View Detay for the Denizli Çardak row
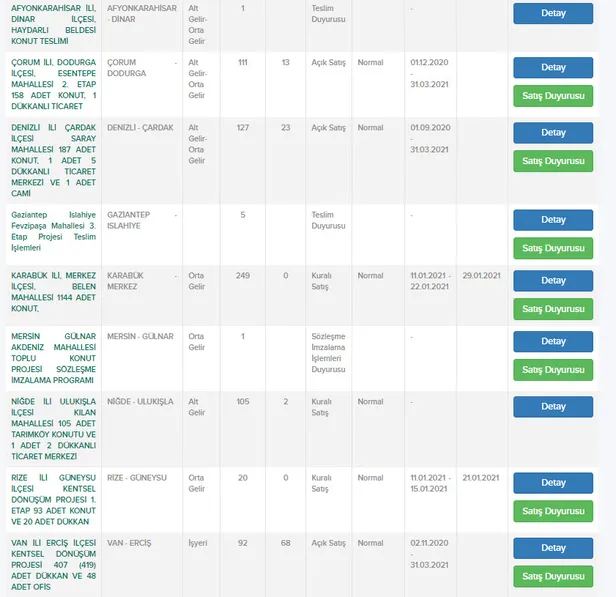Image resolution: width=616 pixels, height=597 pixels. click(553, 133)
